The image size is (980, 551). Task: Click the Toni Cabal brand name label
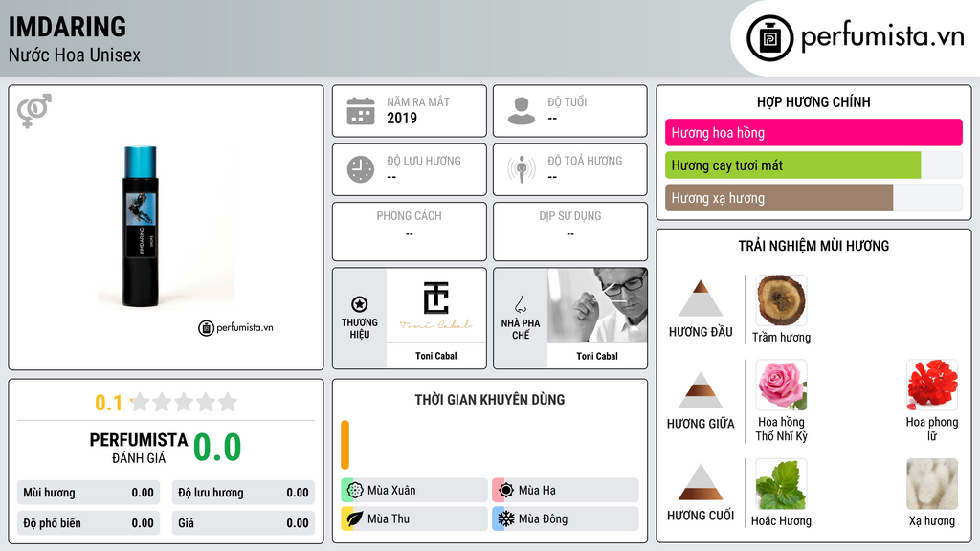(x=436, y=356)
